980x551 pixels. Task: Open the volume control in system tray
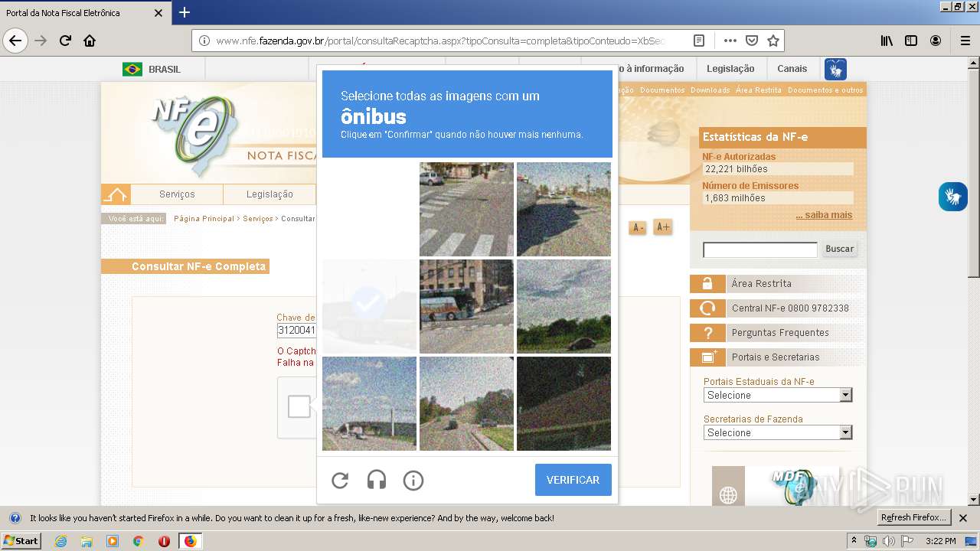pyautogui.click(x=889, y=541)
